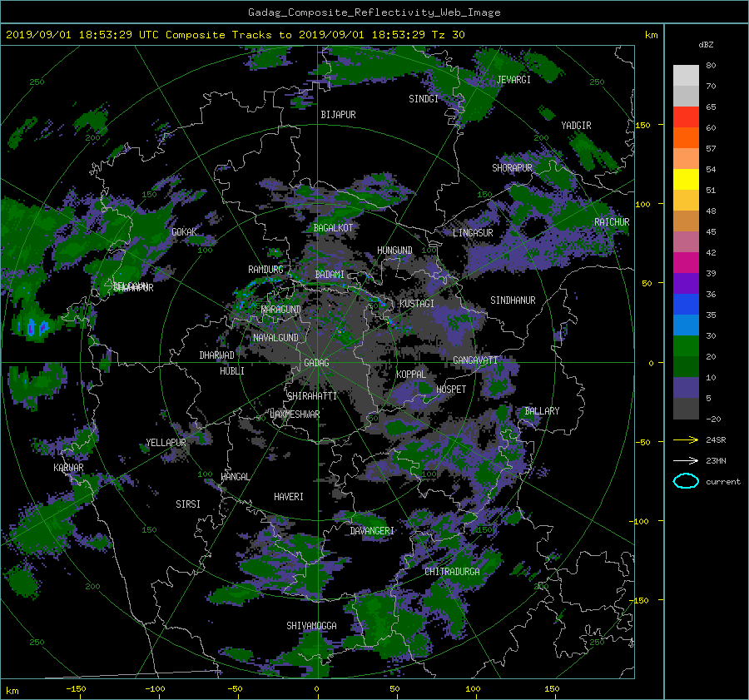749x700 pixels.
Task: Click the YADGIR city label
Action: click(576, 126)
